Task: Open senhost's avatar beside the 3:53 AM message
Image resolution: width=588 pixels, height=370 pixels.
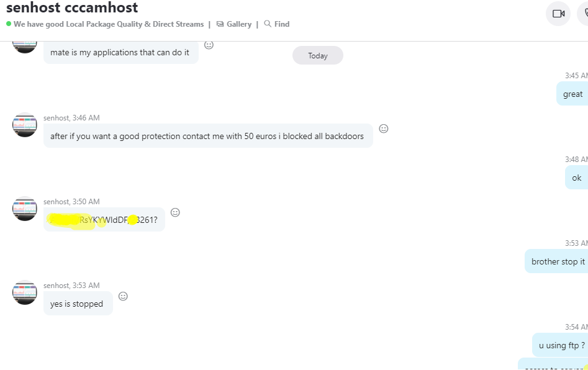Action: (x=25, y=292)
